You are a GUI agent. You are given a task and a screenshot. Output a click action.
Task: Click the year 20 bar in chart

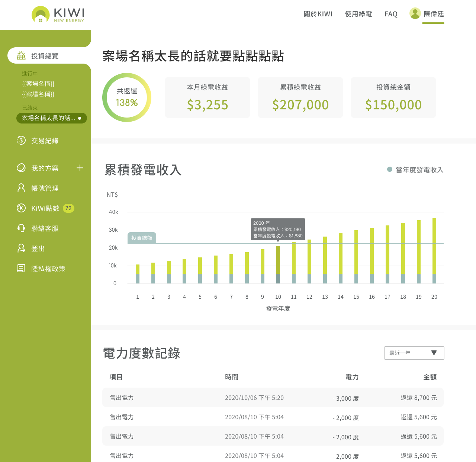(x=434, y=251)
